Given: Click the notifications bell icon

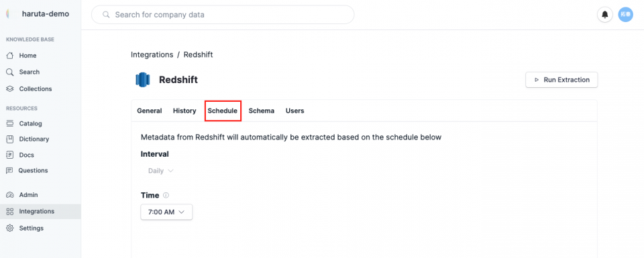Looking at the screenshot, I should tap(604, 15).
